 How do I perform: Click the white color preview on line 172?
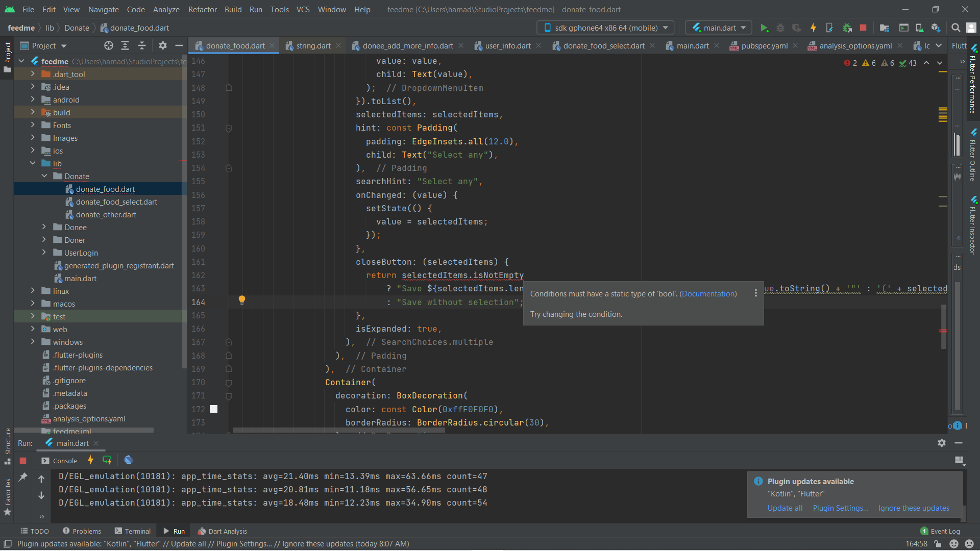(x=214, y=409)
